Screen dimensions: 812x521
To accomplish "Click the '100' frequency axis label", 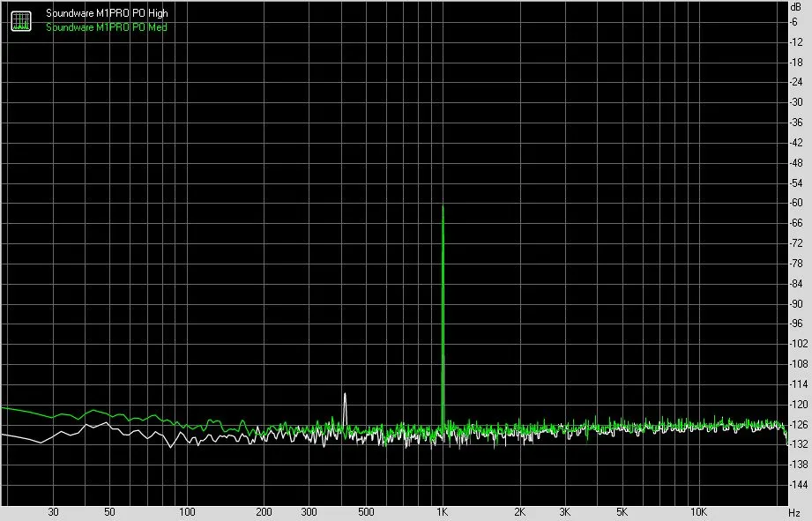I will click(187, 512).
